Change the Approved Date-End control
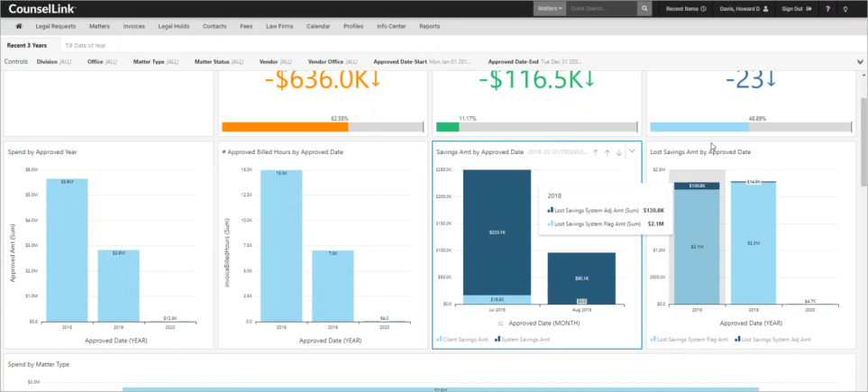868x392 pixels. tap(535, 62)
